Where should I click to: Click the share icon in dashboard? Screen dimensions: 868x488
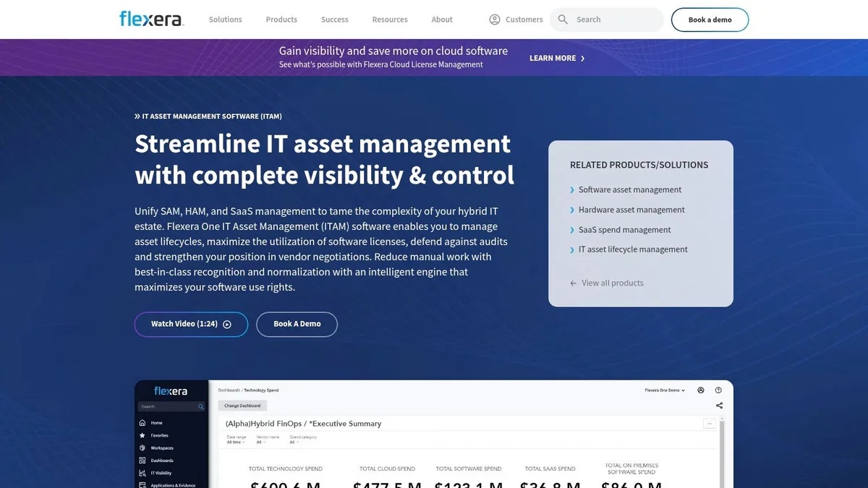(719, 406)
